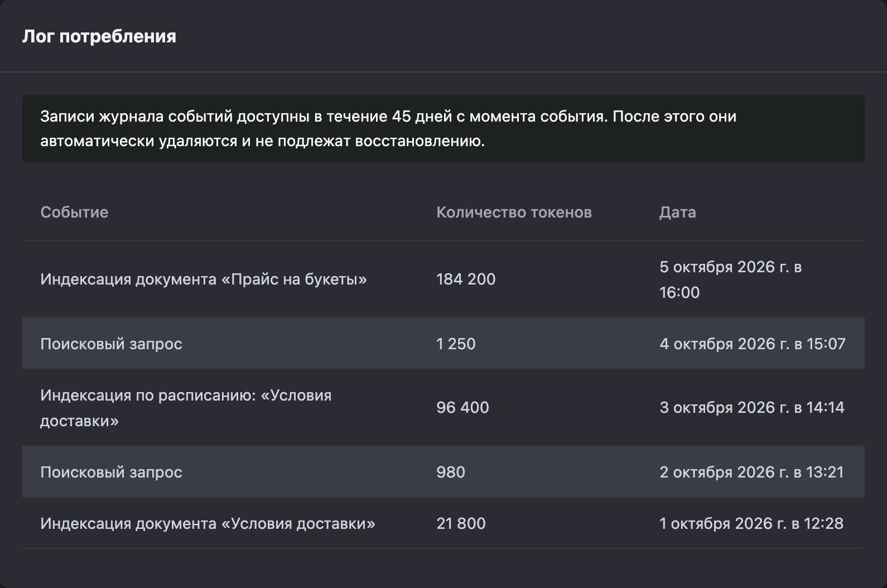This screenshot has height=588, width=887.
Task: Select «Поисковый запрос» row with 980 tokens
Action: tap(443, 472)
